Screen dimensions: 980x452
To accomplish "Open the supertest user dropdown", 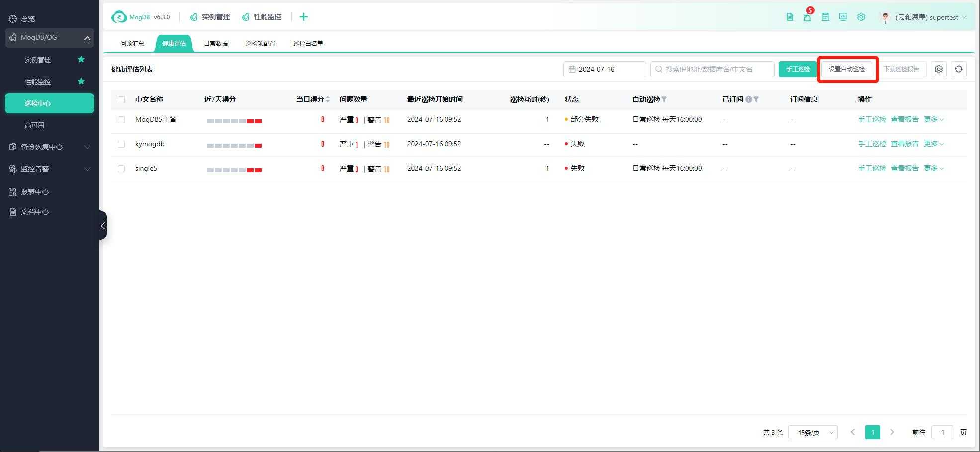I will coord(931,17).
